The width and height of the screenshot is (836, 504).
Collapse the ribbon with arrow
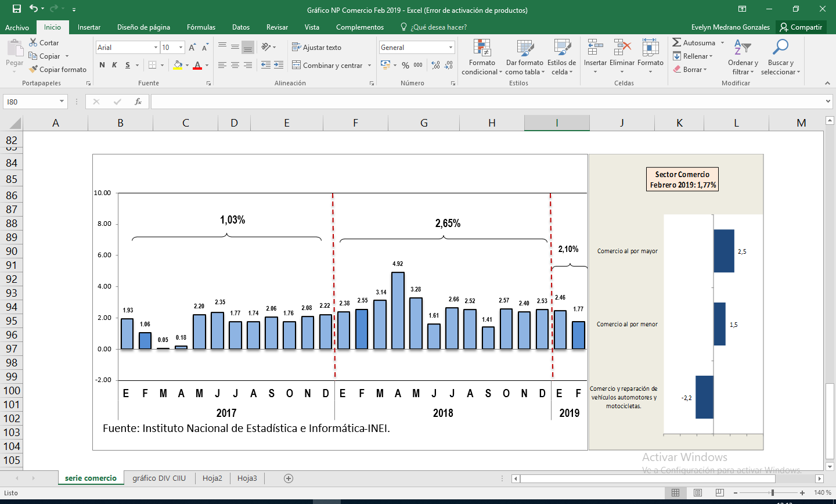pyautogui.click(x=827, y=84)
